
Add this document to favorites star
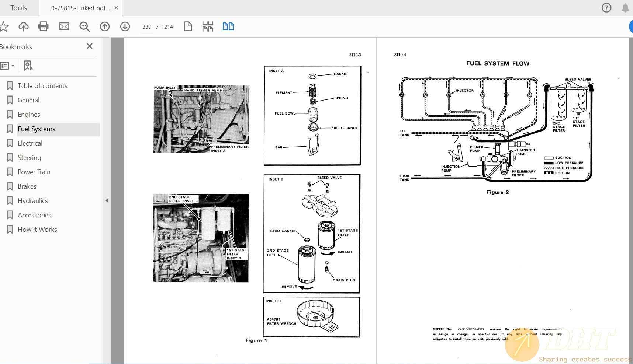(4, 26)
